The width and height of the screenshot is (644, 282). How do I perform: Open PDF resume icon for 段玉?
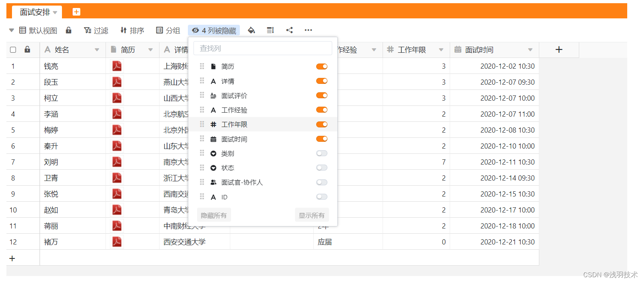(x=117, y=82)
